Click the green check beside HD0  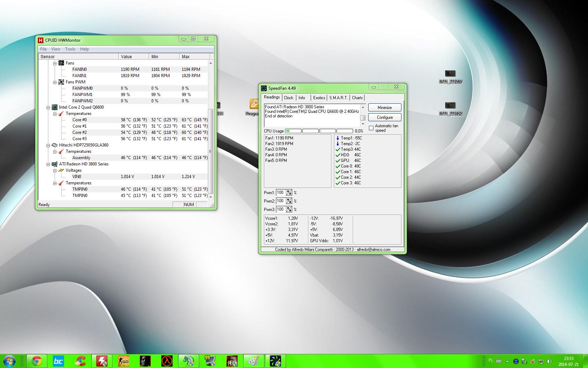(338, 155)
